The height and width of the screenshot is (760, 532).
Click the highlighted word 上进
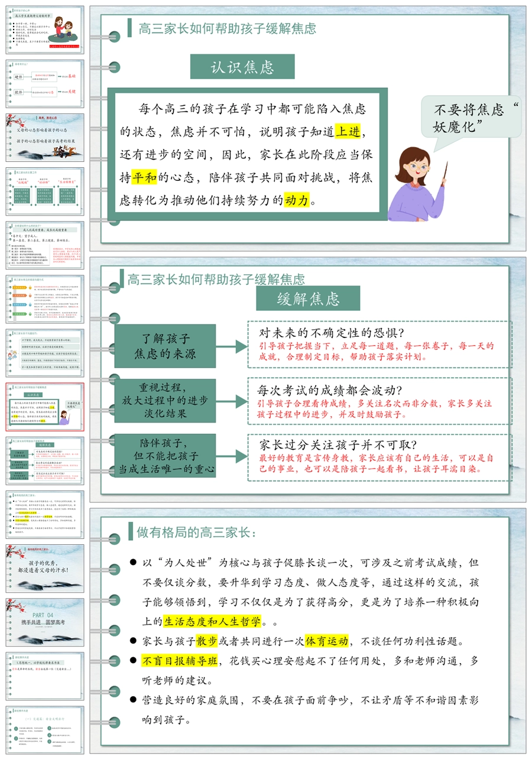click(x=347, y=131)
